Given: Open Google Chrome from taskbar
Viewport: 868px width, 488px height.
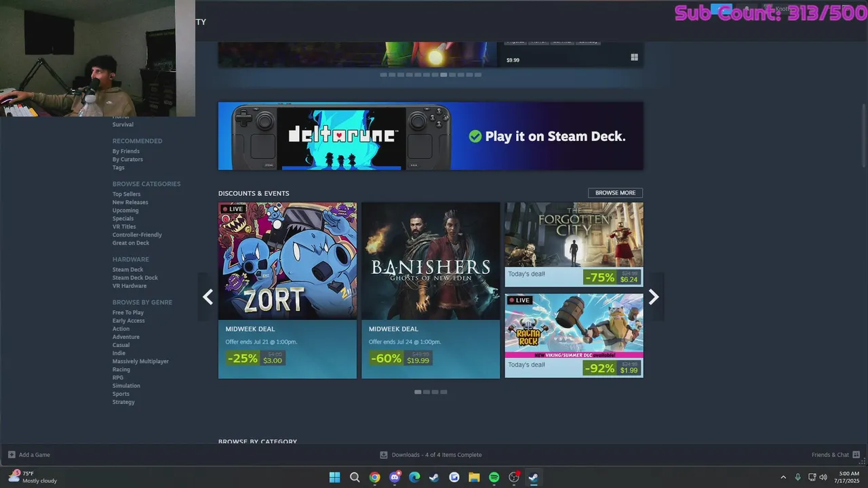Looking at the screenshot, I should coord(374,477).
